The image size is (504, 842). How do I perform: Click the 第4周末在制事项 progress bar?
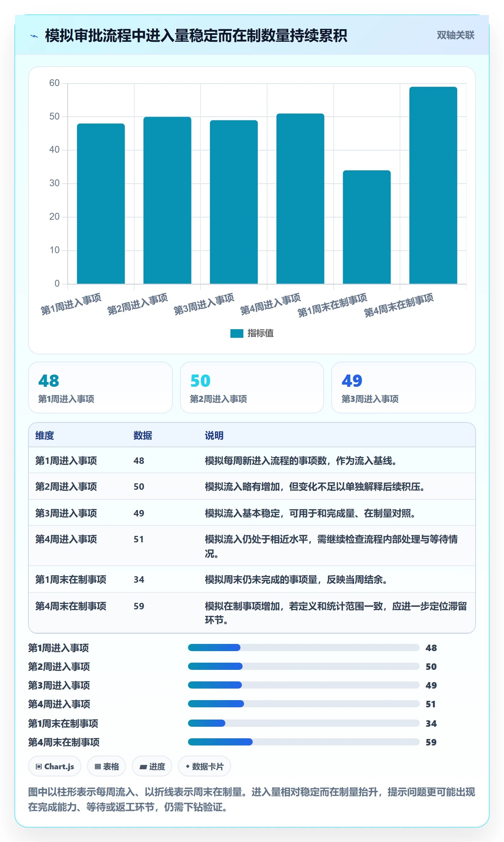(303, 742)
